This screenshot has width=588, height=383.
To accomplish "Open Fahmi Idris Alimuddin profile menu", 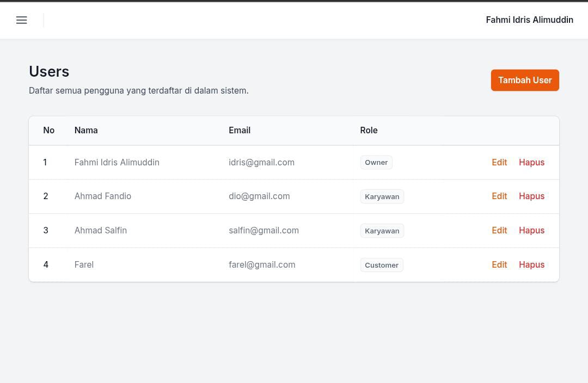I will click(x=529, y=20).
